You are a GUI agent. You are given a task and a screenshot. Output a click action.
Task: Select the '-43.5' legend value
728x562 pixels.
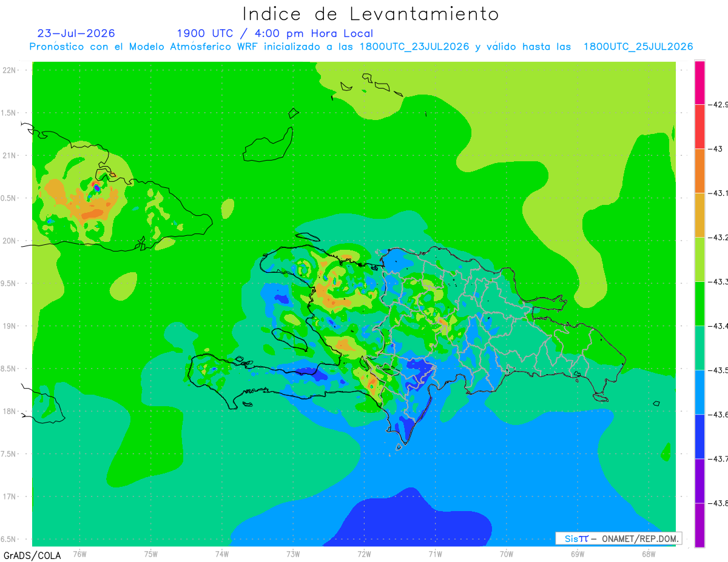pos(718,370)
